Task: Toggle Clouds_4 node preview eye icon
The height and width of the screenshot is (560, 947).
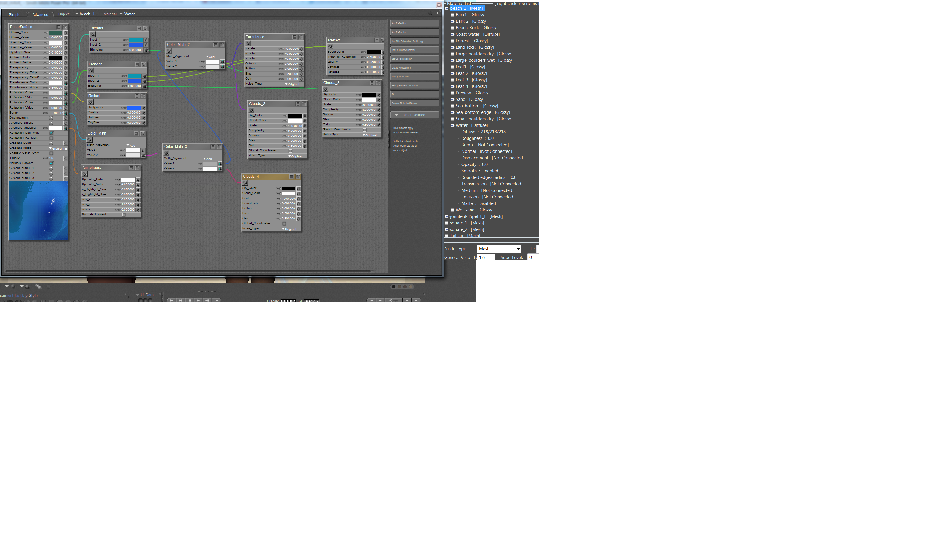Action: (x=298, y=177)
